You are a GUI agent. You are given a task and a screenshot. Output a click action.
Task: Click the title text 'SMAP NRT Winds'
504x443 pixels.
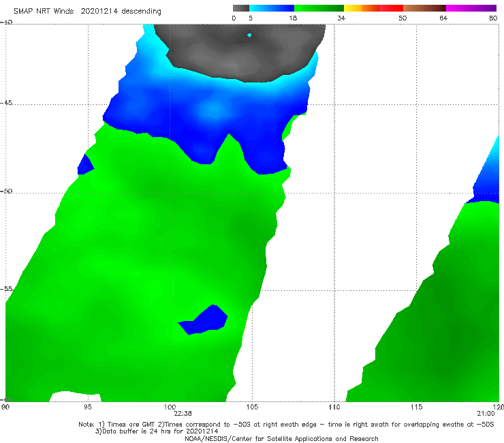(x=44, y=12)
